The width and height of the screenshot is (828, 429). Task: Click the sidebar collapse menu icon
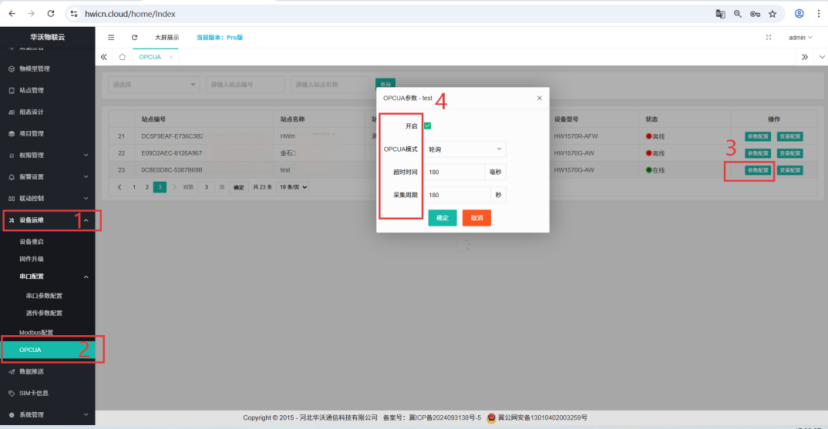(x=111, y=38)
